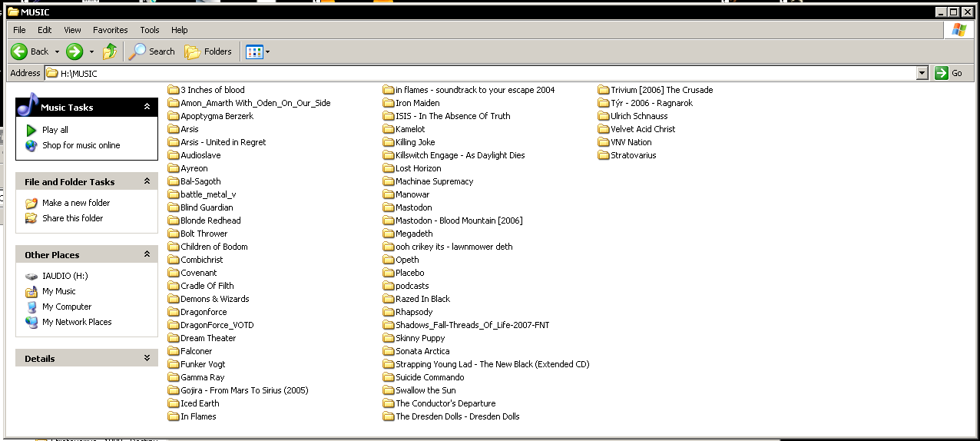
Task: Select the Gojira - From Mars To Sirius (2005) folder
Action: click(238, 390)
